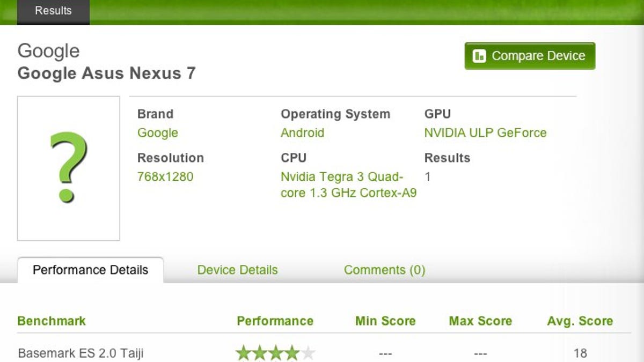The width and height of the screenshot is (644, 362).
Task: Click the Google Asus Nexus 7 title
Action: (106, 73)
